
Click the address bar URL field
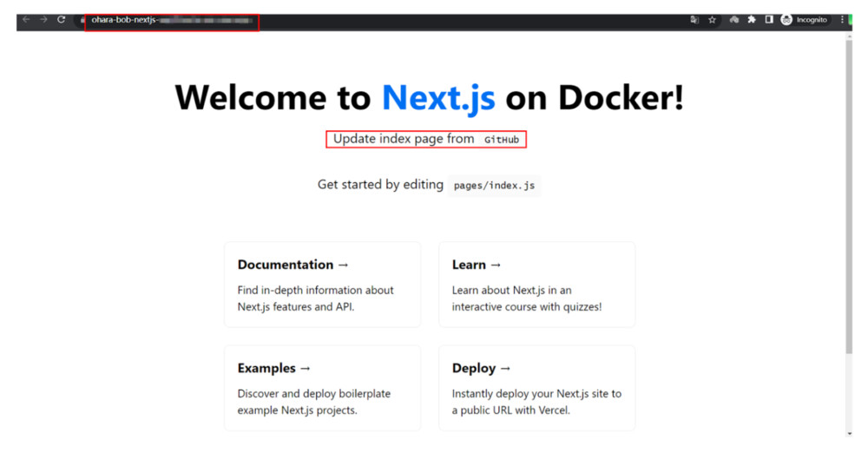(x=174, y=20)
